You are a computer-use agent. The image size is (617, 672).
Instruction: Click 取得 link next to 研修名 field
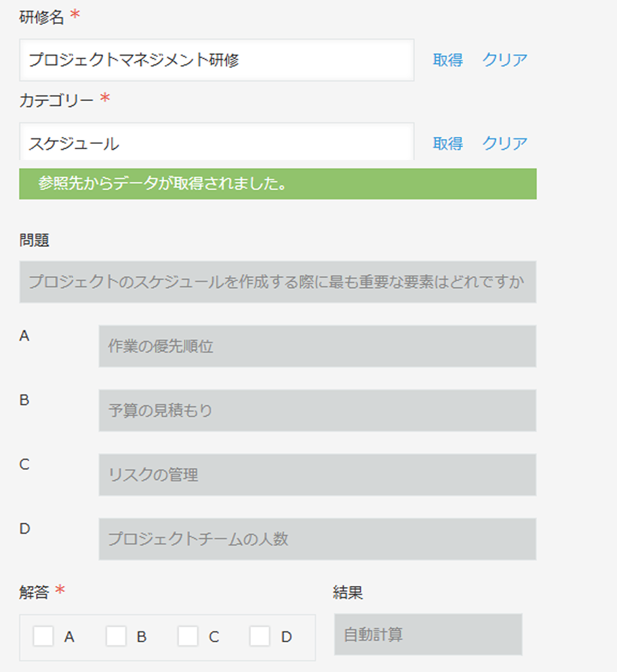(x=447, y=60)
